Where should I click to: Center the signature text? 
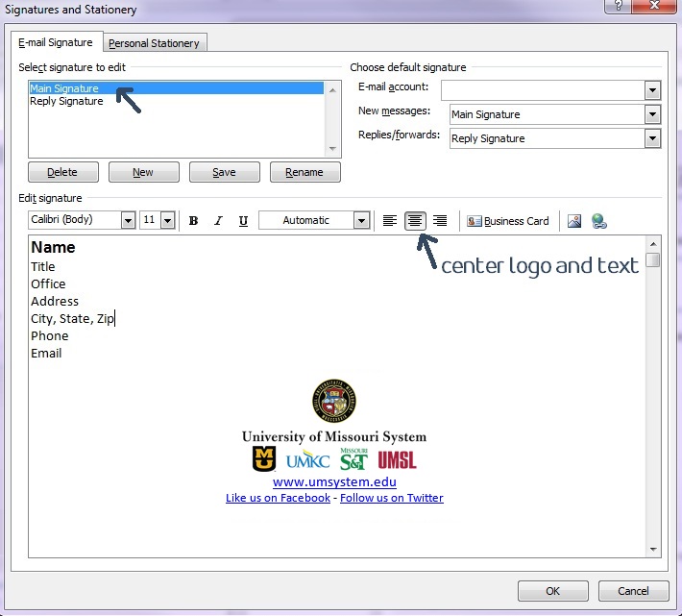(x=415, y=221)
